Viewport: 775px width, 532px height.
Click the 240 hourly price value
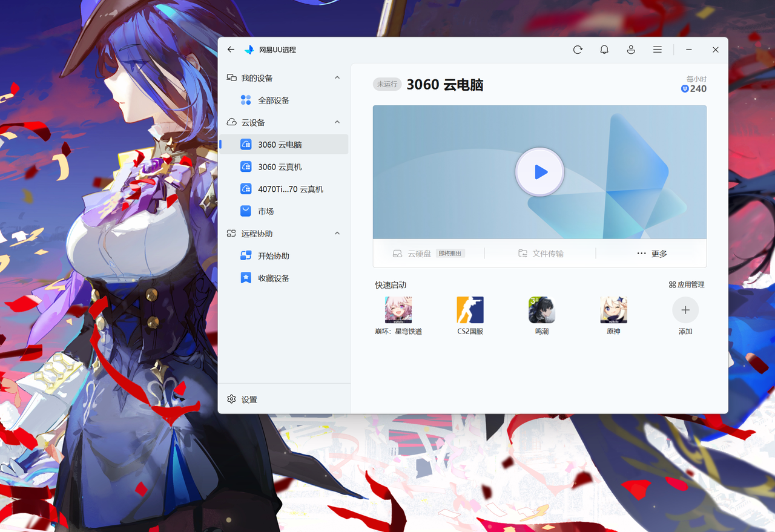(698, 89)
